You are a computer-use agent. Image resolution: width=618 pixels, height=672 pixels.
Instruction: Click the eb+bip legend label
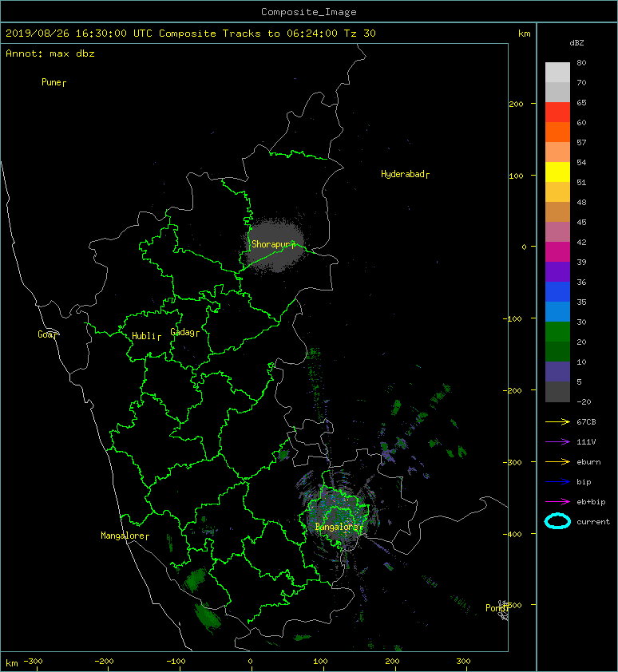click(591, 502)
